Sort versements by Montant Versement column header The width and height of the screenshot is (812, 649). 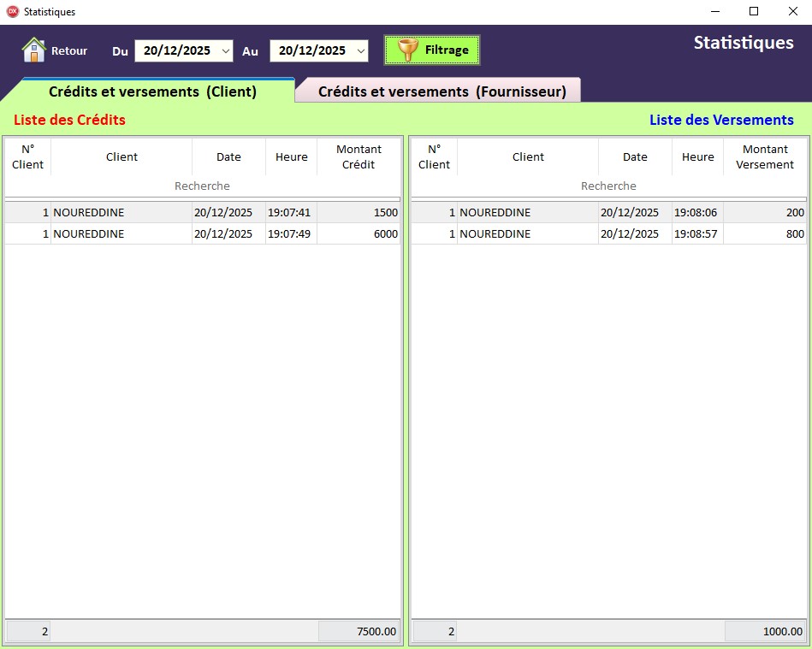coord(764,156)
